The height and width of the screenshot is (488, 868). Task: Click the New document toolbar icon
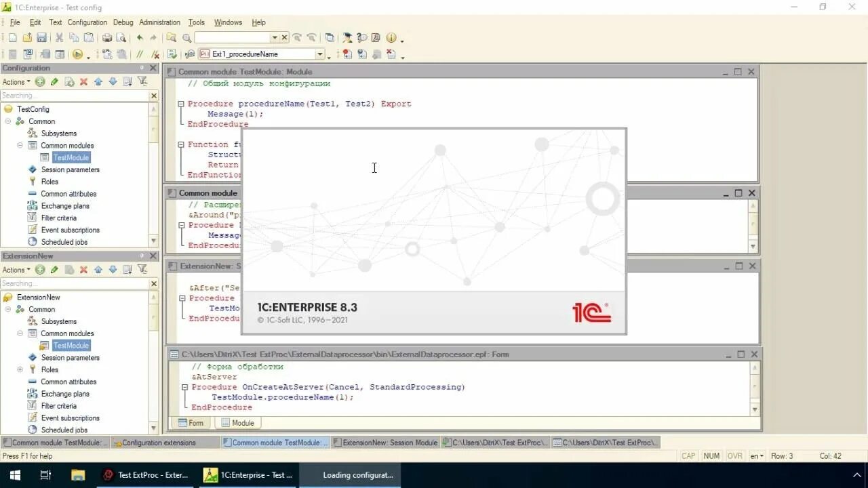pyautogui.click(x=12, y=38)
